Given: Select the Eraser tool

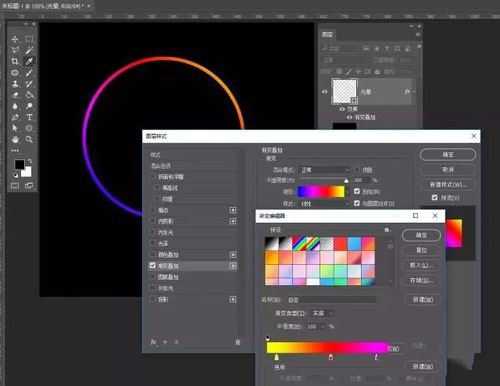Looking at the screenshot, I should coord(15,95).
